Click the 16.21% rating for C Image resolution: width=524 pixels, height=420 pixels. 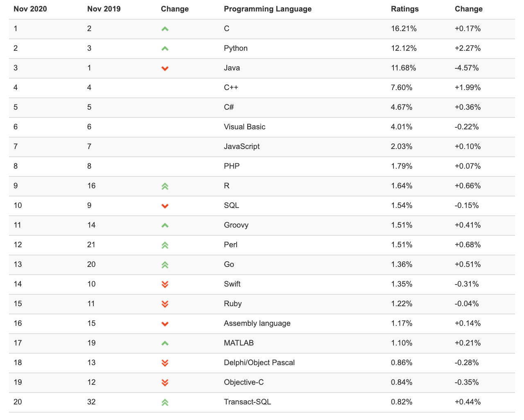pos(404,29)
